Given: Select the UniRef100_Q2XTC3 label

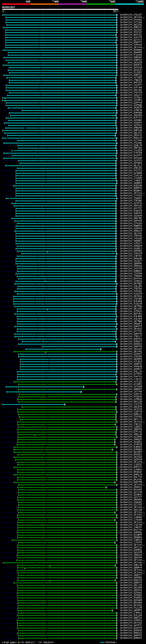Looking at the screenshot, I should click(131, 40).
